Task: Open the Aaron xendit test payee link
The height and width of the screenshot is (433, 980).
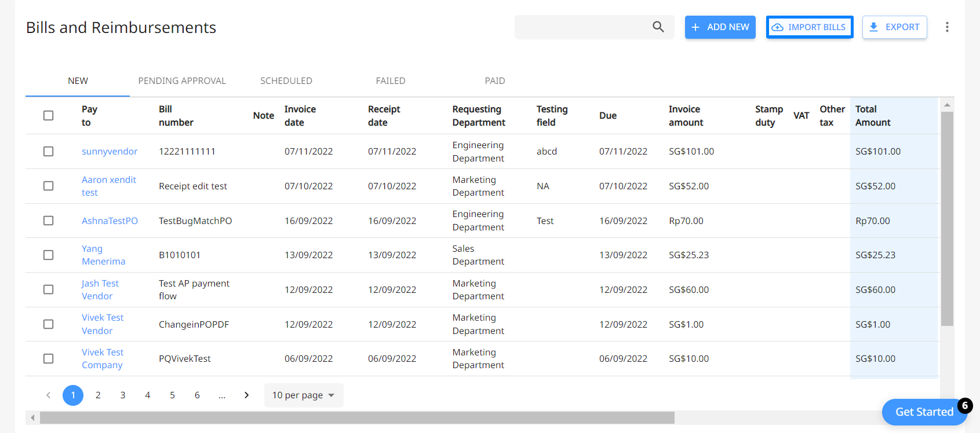Action: point(109,186)
